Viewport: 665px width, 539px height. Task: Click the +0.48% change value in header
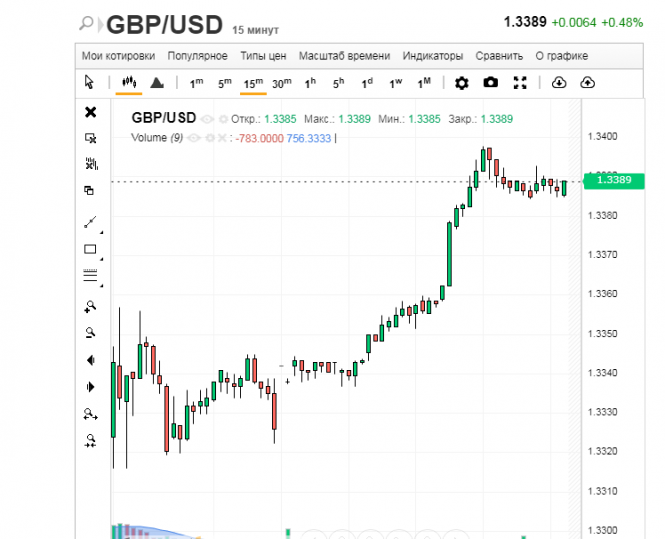pyautogui.click(x=622, y=22)
